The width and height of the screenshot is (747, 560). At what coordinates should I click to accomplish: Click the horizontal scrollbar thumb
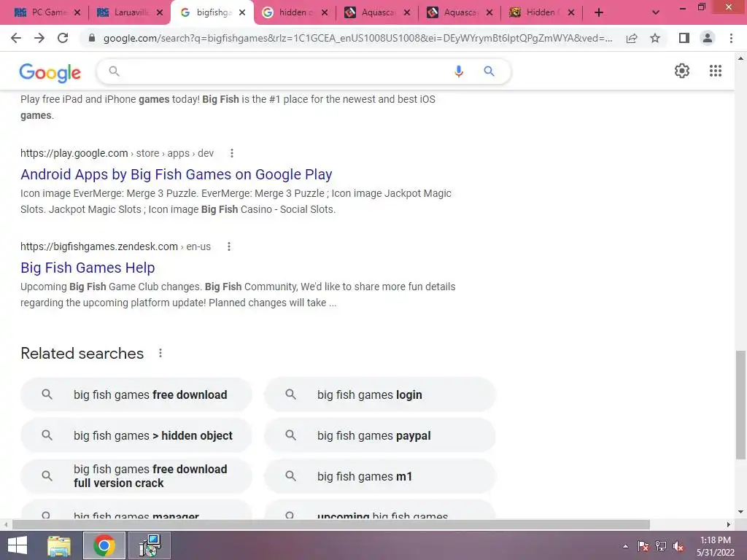click(x=331, y=524)
